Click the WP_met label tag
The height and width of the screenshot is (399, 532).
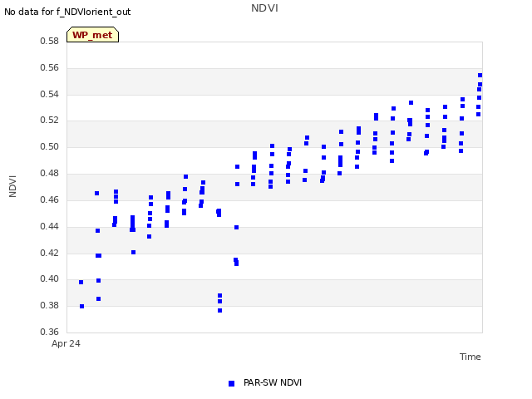92,35
